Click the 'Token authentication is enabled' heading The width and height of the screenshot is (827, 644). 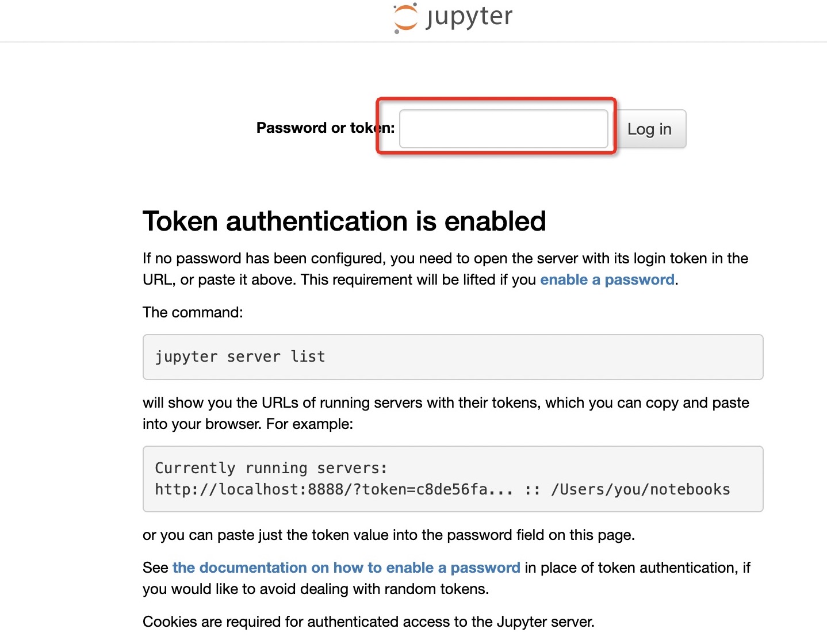344,221
